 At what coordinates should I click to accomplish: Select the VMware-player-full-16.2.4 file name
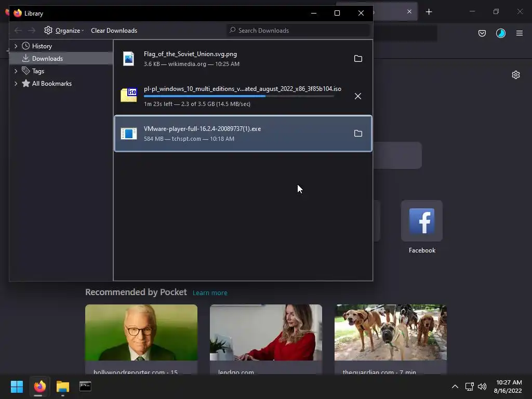pyautogui.click(x=202, y=129)
